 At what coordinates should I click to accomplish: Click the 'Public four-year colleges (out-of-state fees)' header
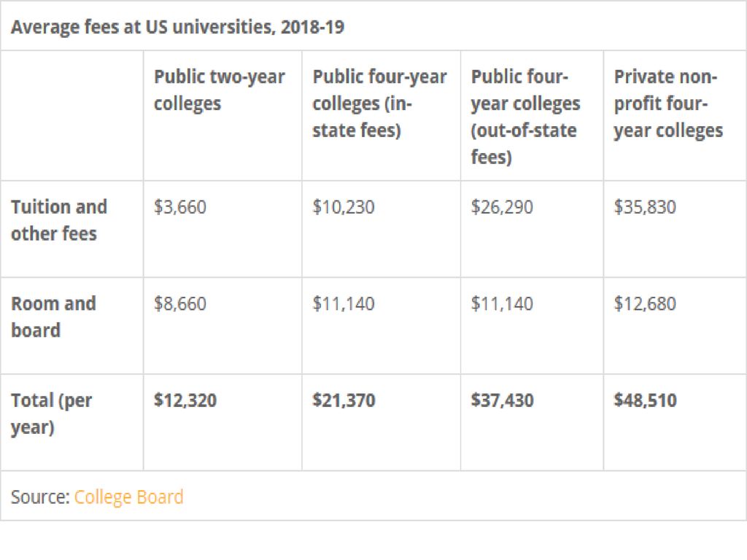click(525, 117)
